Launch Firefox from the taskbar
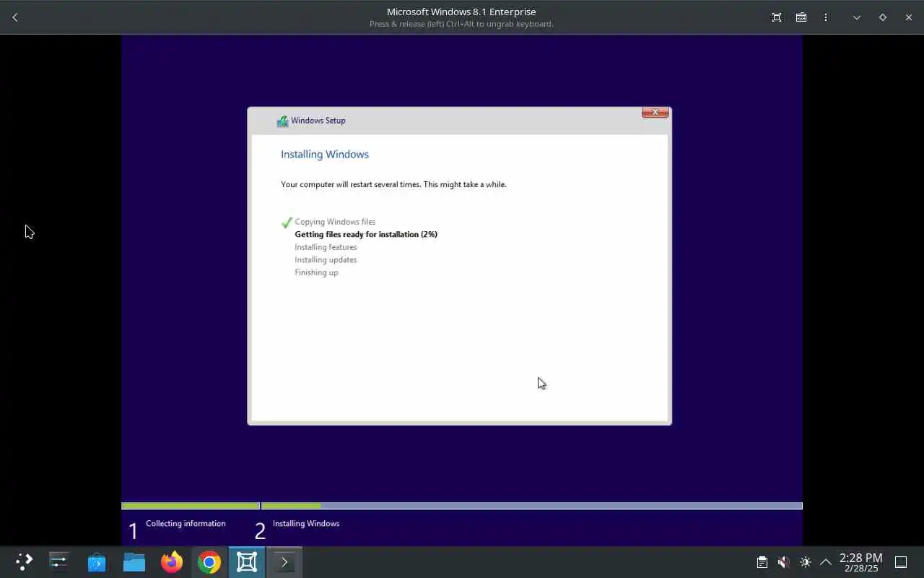 point(172,562)
